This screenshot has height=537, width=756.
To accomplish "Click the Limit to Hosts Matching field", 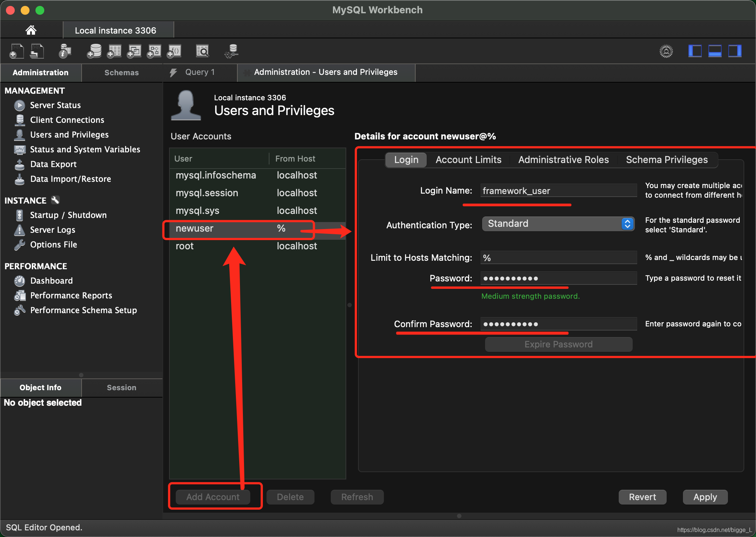I will tap(559, 258).
